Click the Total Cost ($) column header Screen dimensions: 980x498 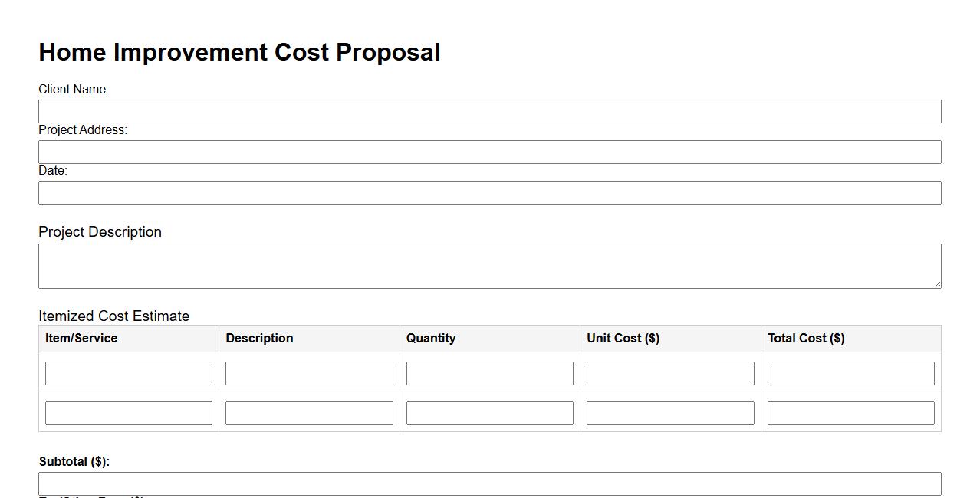point(806,338)
